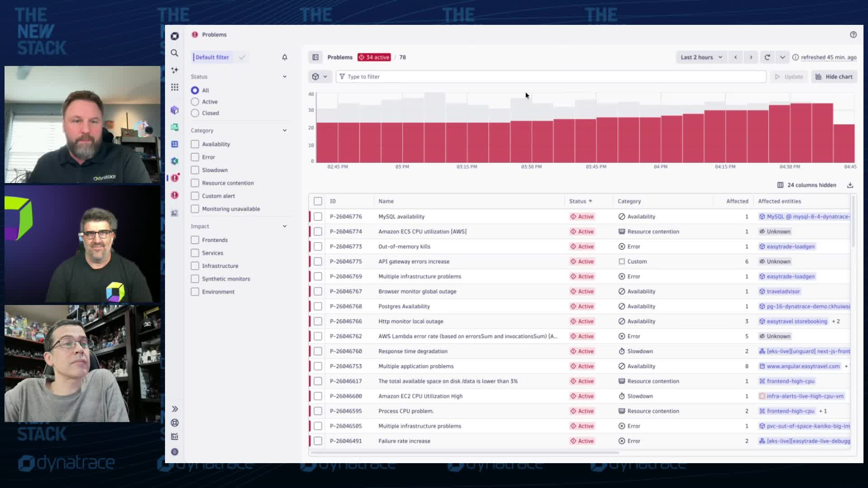Click the horizontal scrollbar under the table

pos(464,452)
